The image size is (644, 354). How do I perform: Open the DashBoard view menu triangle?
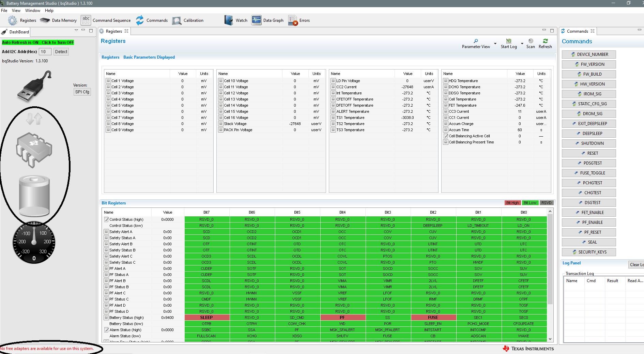coord(76,30)
